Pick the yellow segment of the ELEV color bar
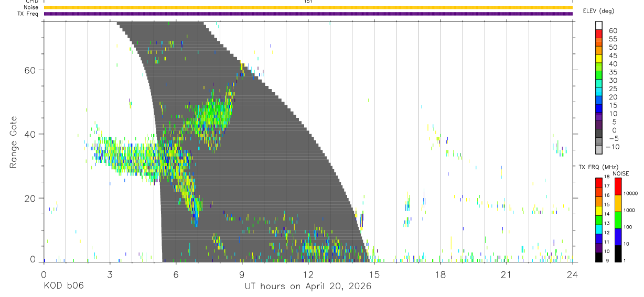 (599, 58)
